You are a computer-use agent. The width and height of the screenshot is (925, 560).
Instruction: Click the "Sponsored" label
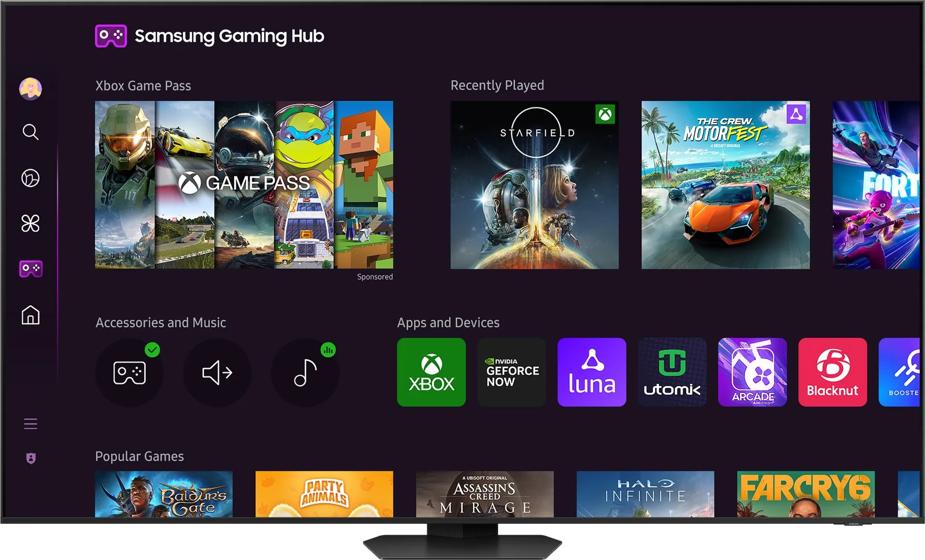click(x=375, y=277)
